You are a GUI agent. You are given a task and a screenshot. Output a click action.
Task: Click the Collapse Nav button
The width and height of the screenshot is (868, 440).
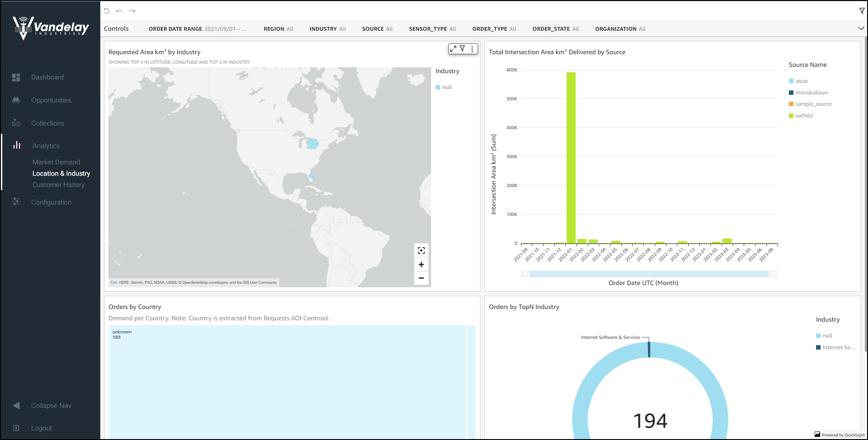(51, 406)
